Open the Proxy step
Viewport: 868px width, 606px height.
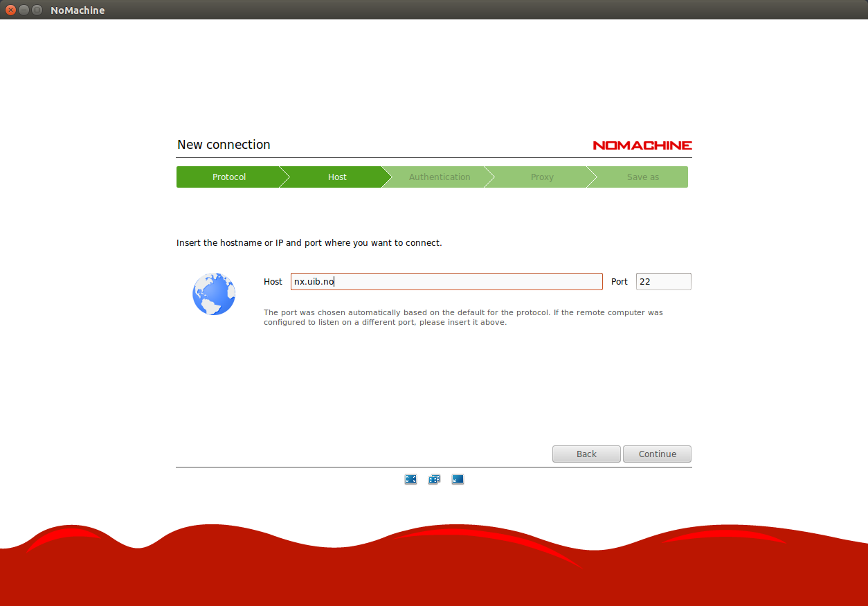[542, 177]
